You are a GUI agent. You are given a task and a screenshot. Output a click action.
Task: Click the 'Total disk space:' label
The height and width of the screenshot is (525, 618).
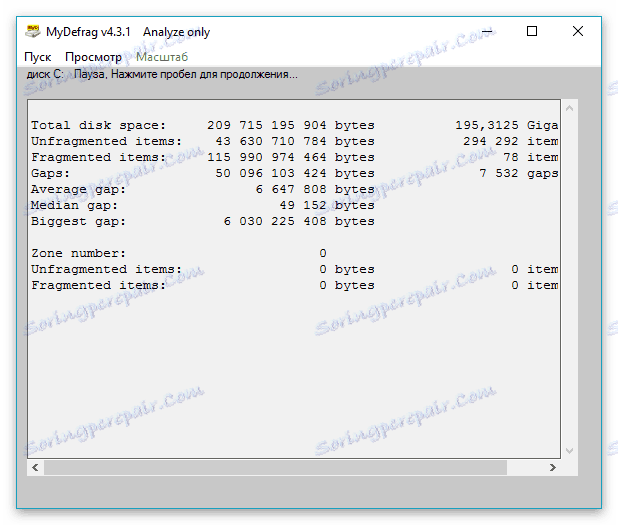pyautogui.click(x=99, y=125)
